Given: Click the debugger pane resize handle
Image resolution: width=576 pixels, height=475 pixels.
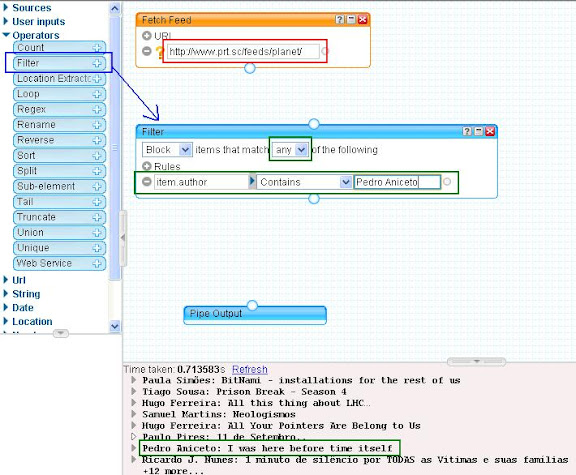Looking at the screenshot, I should pyautogui.click(x=476, y=362).
